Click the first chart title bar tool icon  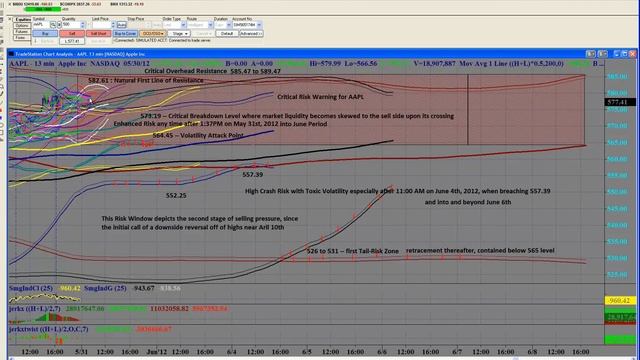(x=591, y=54)
